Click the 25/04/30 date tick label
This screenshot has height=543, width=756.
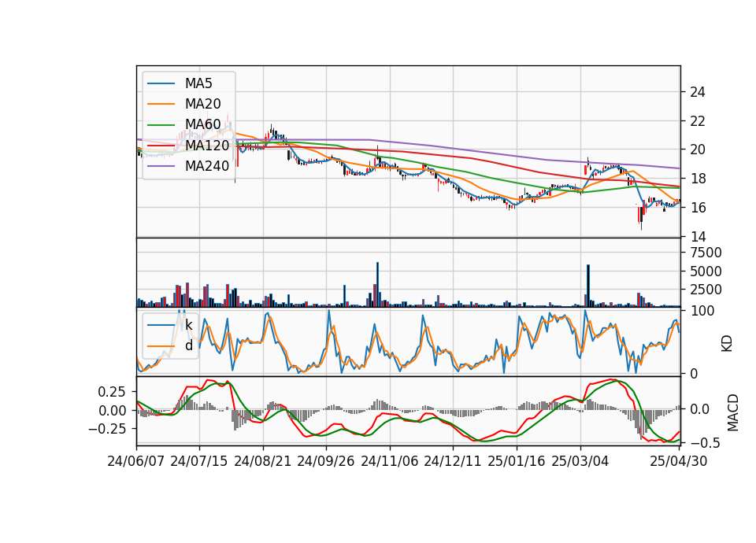[679, 461]
